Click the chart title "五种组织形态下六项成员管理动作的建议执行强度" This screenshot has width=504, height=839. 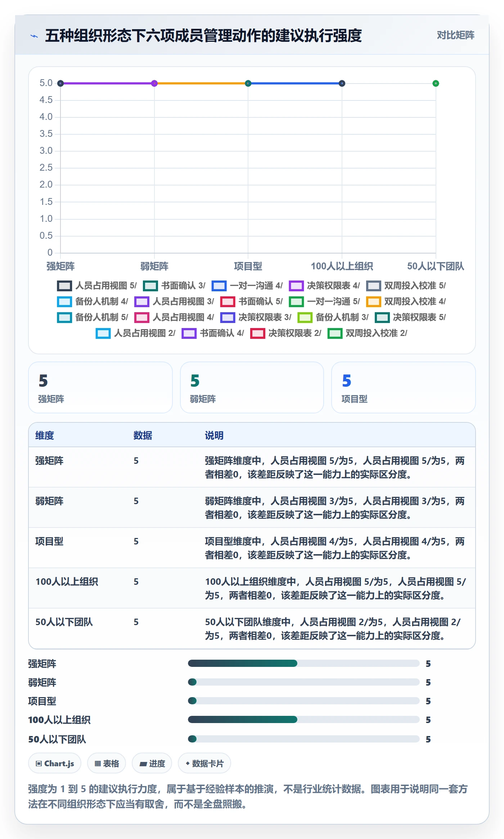(203, 36)
